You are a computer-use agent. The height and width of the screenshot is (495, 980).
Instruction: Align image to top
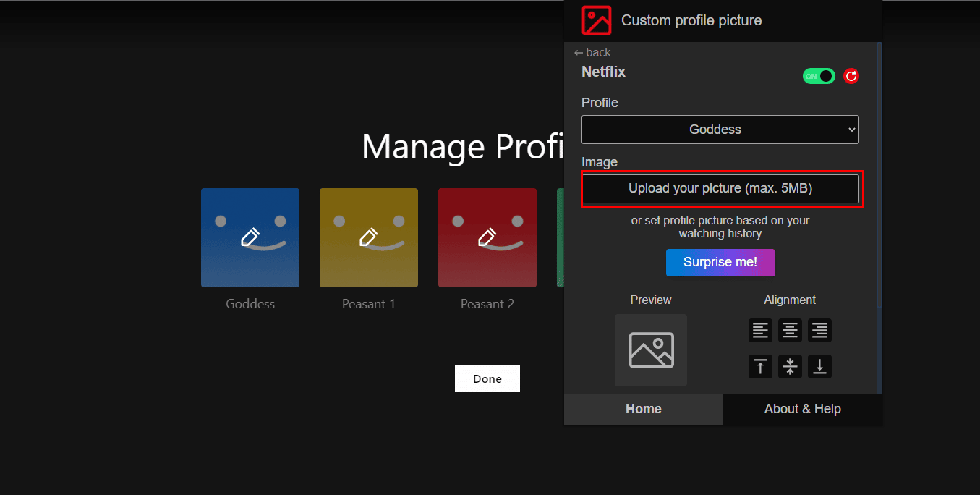pyautogui.click(x=760, y=366)
